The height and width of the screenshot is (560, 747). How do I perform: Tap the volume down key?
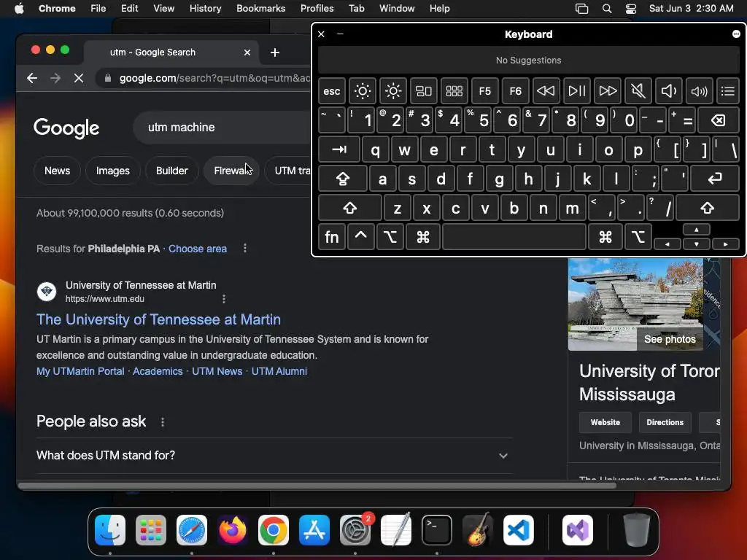click(668, 91)
